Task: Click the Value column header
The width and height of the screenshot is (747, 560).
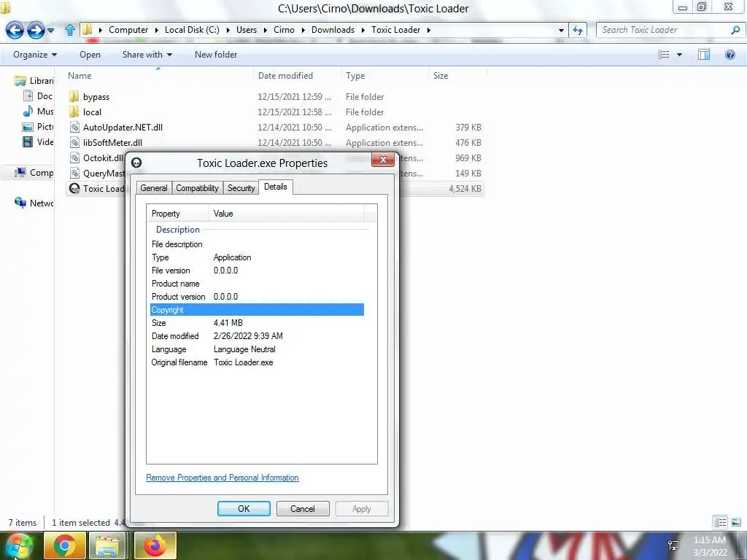Action: pyautogui.click(x=286, y=214)
